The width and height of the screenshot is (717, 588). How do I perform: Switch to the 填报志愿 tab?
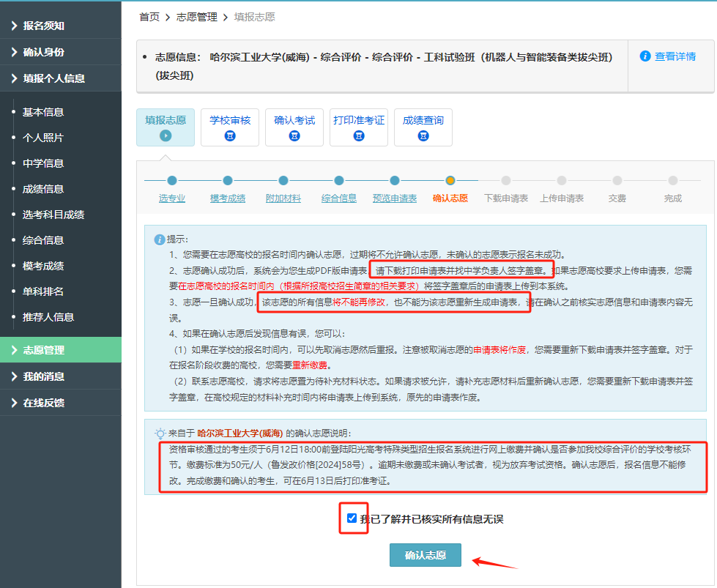pos(166,127)
